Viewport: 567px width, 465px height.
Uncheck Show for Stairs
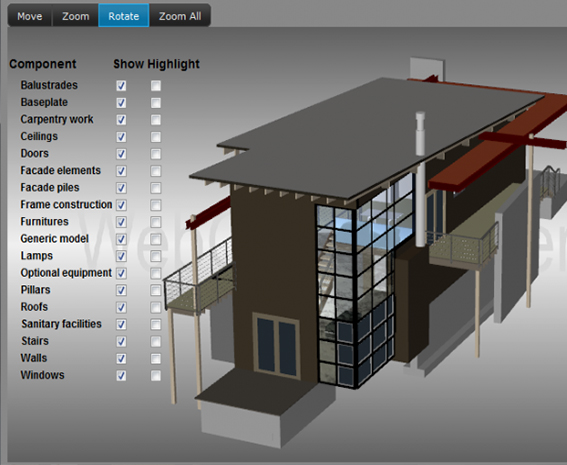(x=121, y=341)
